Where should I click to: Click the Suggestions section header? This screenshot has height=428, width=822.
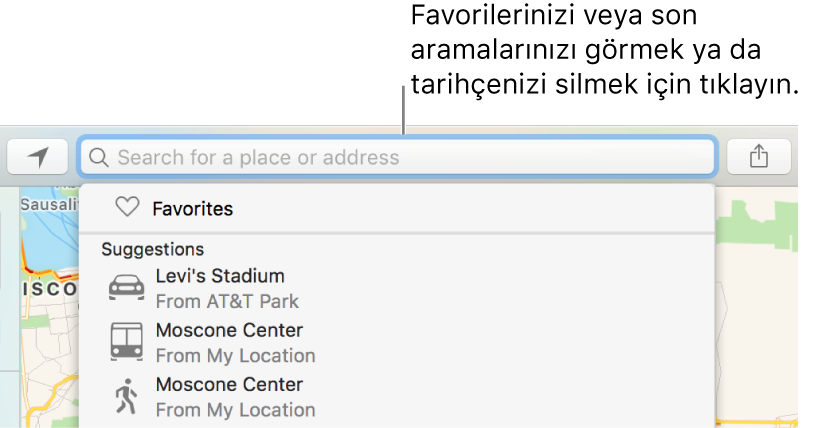tap(153, 249)
